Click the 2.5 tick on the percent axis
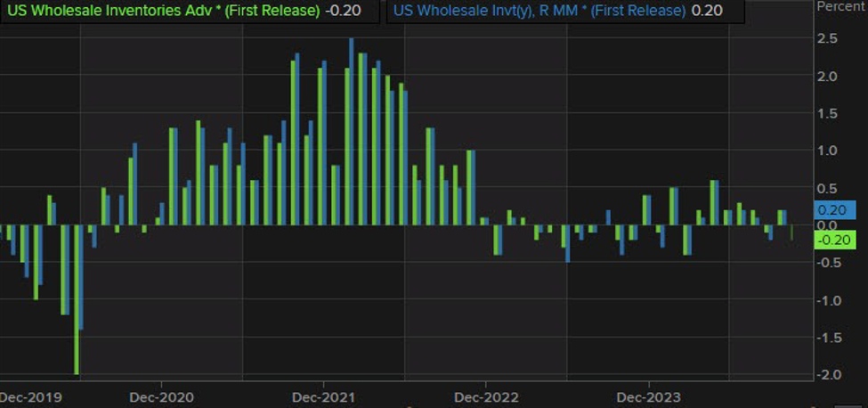This screenshot has height=408, width=868. [x=827, y=38]
